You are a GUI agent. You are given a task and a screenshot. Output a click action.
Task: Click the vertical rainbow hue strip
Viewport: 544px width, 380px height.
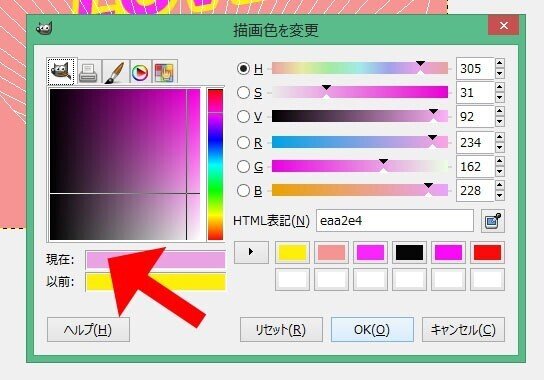(x=215, y=164)
